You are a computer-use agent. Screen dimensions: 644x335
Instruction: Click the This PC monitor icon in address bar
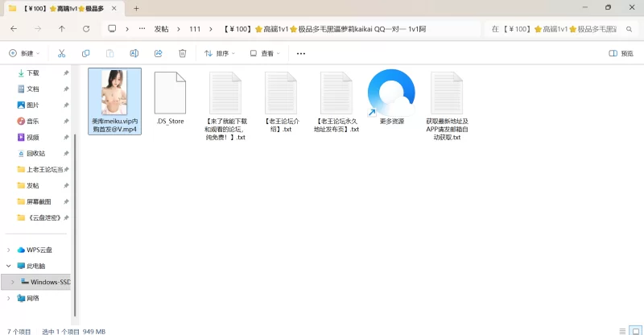click(112, 29)
